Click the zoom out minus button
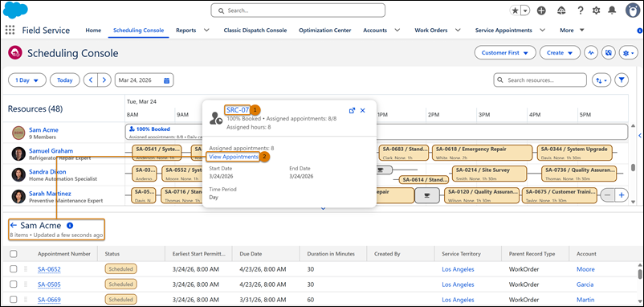 608,195
